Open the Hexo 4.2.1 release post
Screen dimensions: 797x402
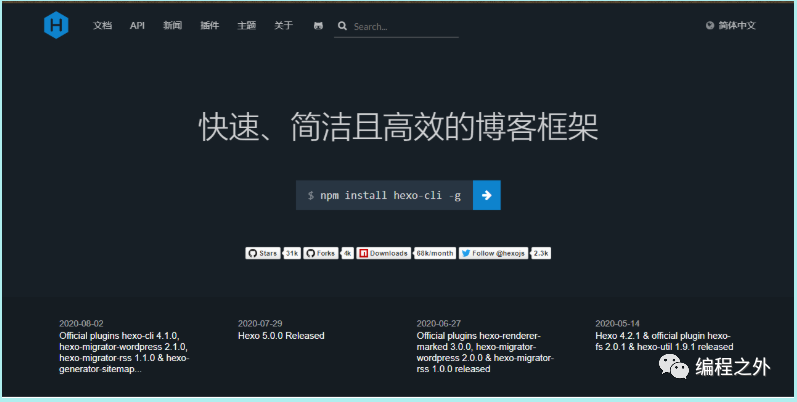pos(664,341)
